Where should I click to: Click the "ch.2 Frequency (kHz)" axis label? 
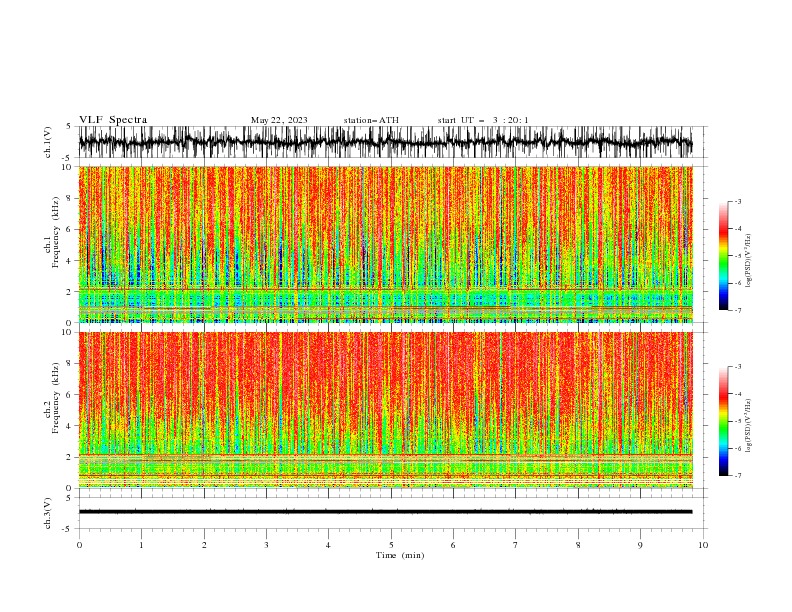click(52, 398)
